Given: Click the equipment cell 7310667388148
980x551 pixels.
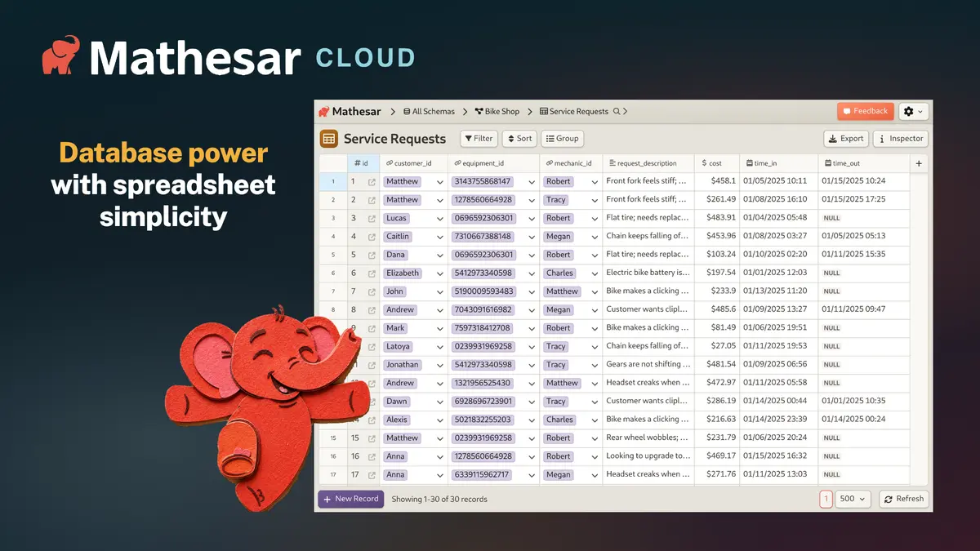Looking at the screenshot, I should [x=493, y=237].
